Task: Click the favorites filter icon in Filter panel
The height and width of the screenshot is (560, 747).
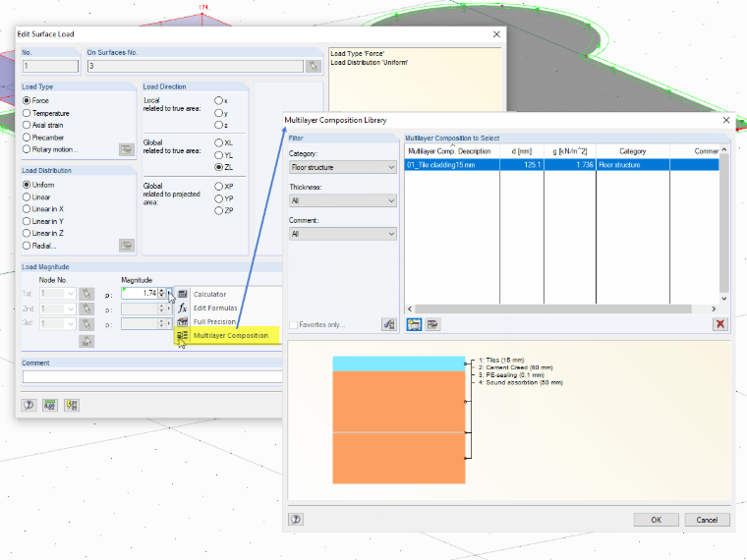Action: 389,325
